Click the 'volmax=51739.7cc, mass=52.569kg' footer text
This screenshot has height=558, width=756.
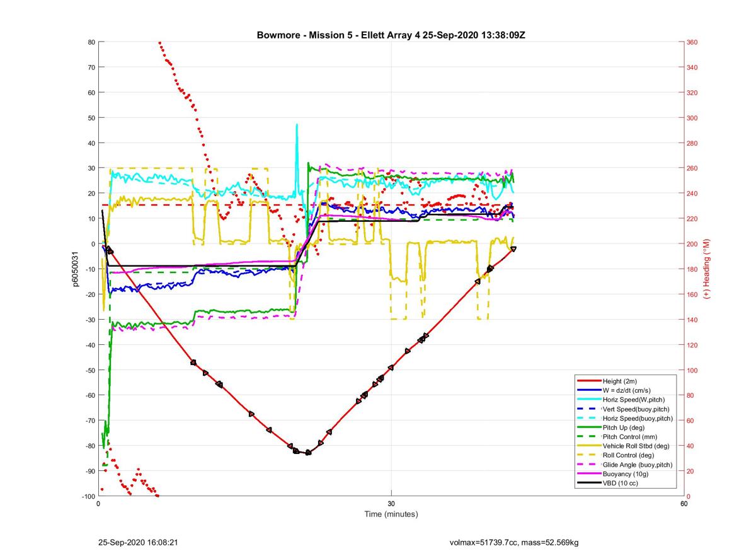click(x=514, y=542)
